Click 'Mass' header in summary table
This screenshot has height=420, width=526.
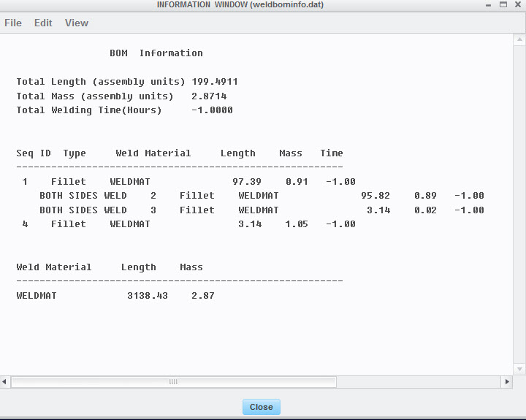[x=191, y=267]
